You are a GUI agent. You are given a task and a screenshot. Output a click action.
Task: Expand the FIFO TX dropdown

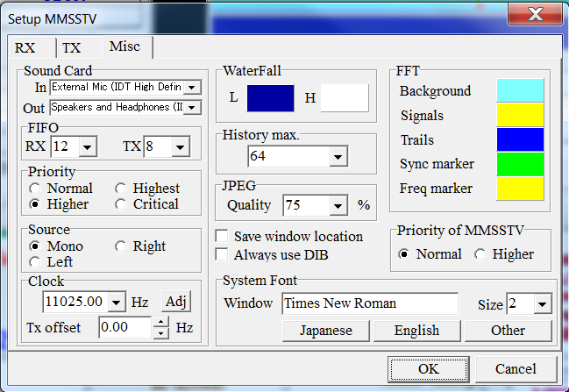point(181,146)
